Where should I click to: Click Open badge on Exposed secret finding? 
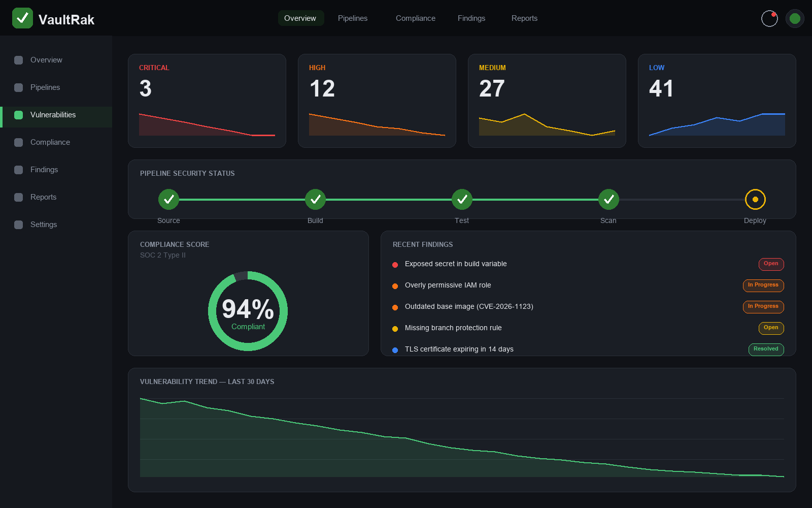771,264
